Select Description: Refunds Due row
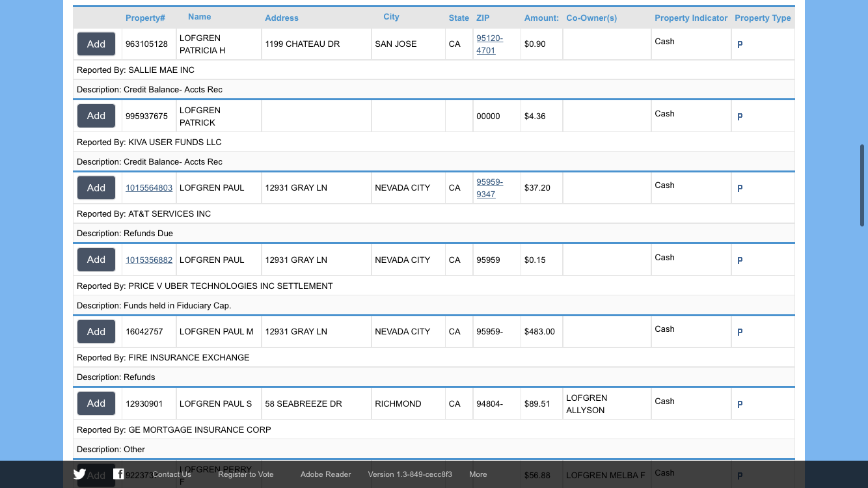Viewport: 868px width, 488px height. click(434, 233)
